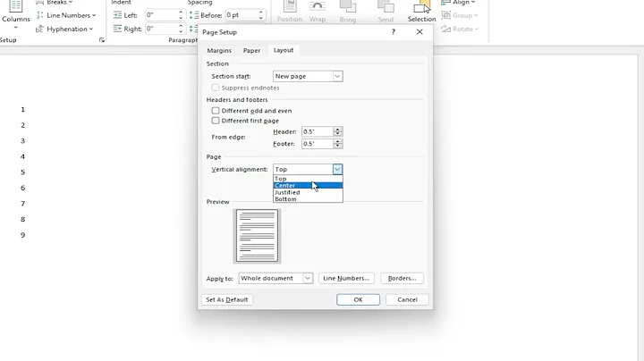
Task: Click line number 5 in document
Action: point(23,172)
